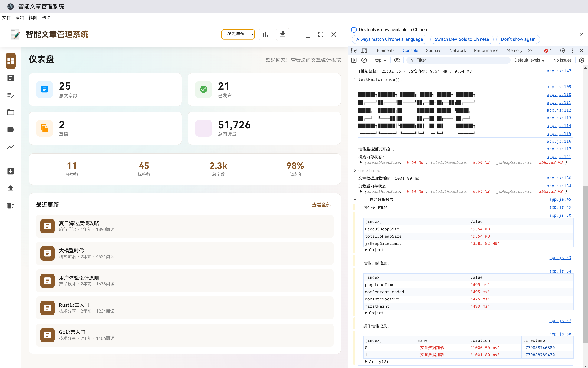Click the upload sidebar icon

coord(11,188)
